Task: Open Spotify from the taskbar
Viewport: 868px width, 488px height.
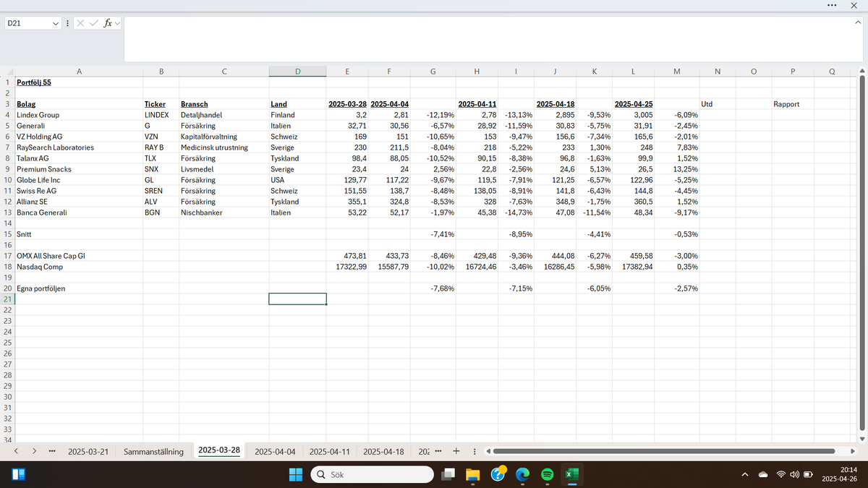Action: [548, 474]
